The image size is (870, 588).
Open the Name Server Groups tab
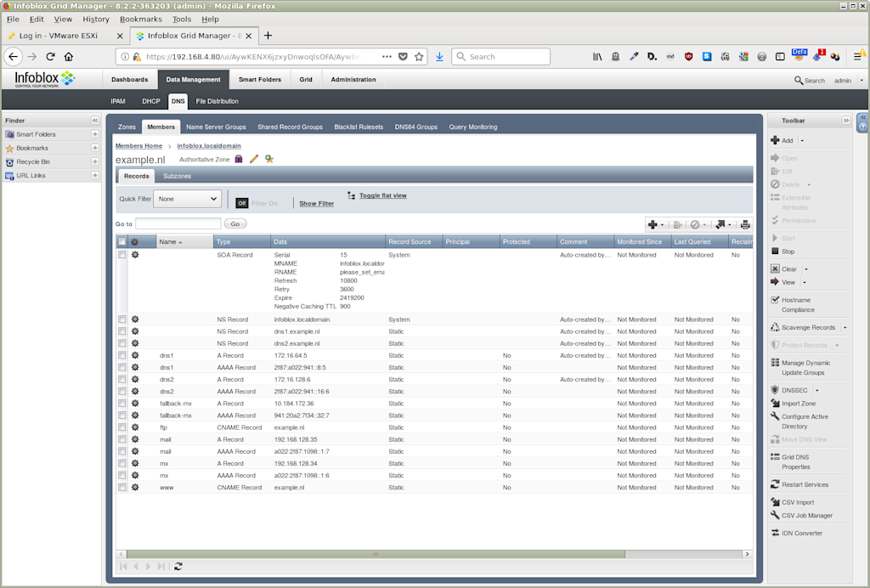coord(216,127)
